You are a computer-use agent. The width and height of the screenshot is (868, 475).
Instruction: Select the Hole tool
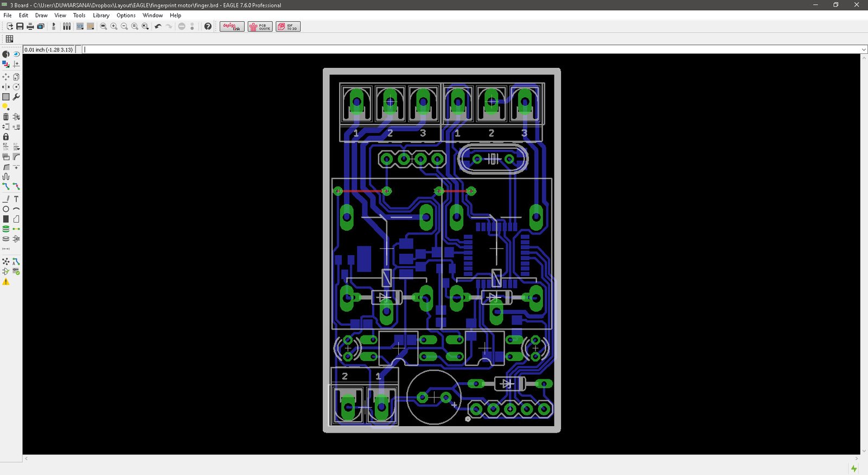6,239
